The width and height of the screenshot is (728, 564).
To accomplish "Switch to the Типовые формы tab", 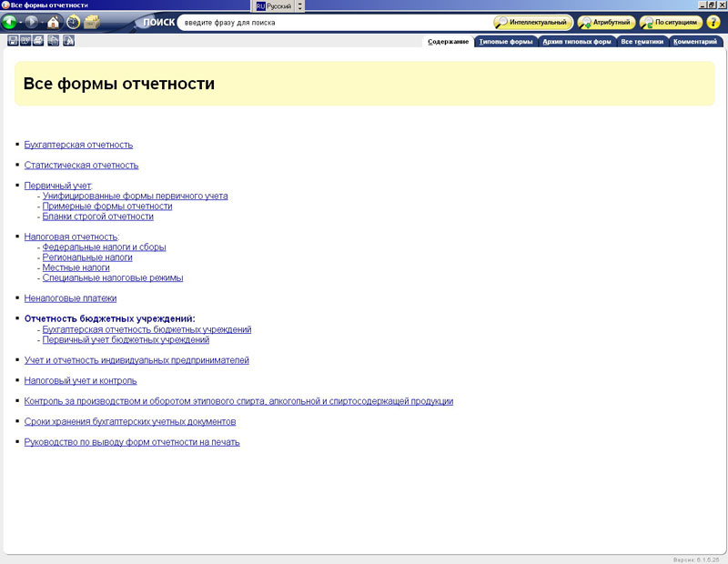I will click(x=505, y=42).
